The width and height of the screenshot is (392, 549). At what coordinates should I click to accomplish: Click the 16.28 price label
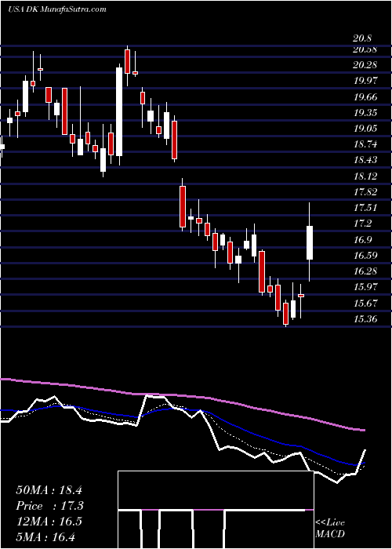[365, 271]
